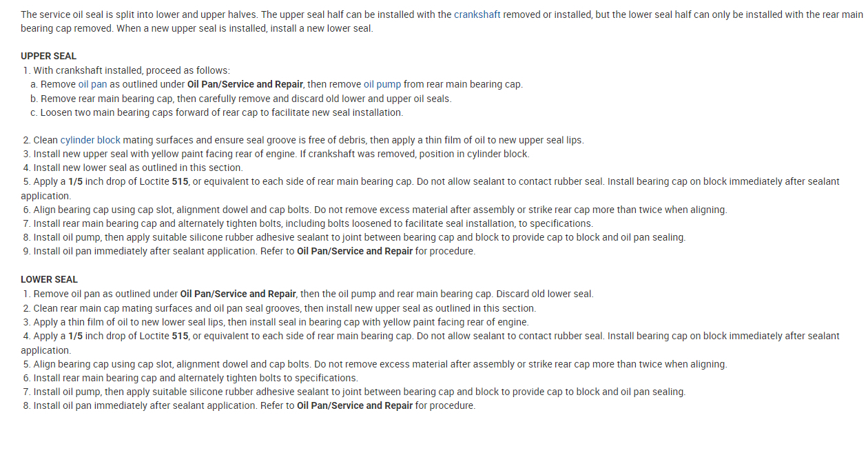Open the "oil pump" hyperlink
This screenshot has width=868, height=453.
[382, 84]
